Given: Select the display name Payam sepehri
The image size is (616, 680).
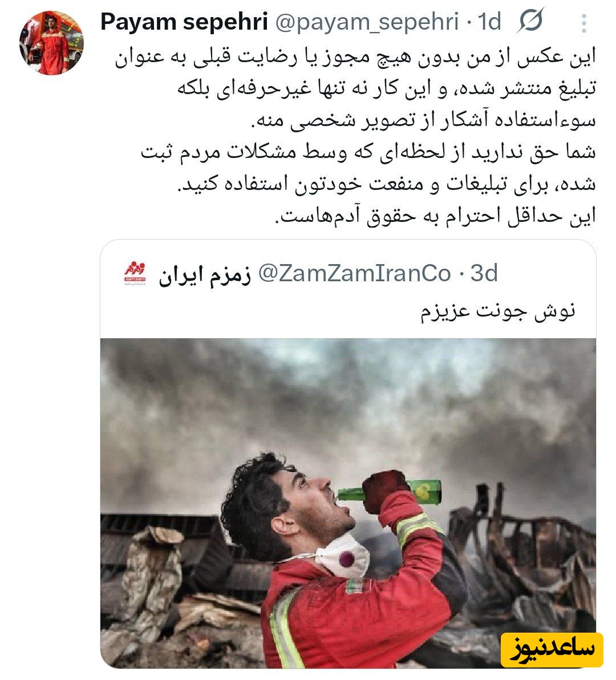Looking at the screenshot, I should point(184,22).
